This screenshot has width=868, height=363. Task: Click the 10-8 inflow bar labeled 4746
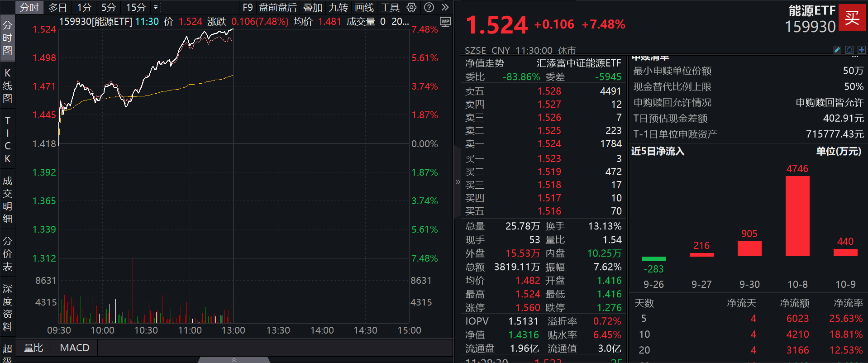point(797,216)
